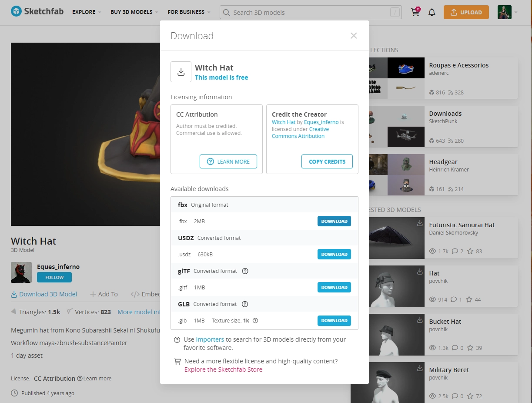Click the GLB format help icon
The image size is (532, 403).
coord(245,304)
